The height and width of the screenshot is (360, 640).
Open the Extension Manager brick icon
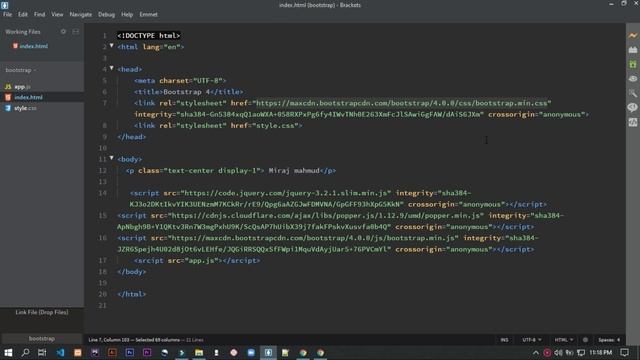click(633, 50)
